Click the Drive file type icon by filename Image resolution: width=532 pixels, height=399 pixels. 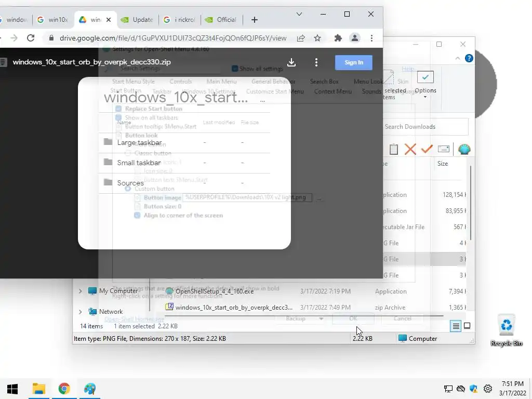4,62
